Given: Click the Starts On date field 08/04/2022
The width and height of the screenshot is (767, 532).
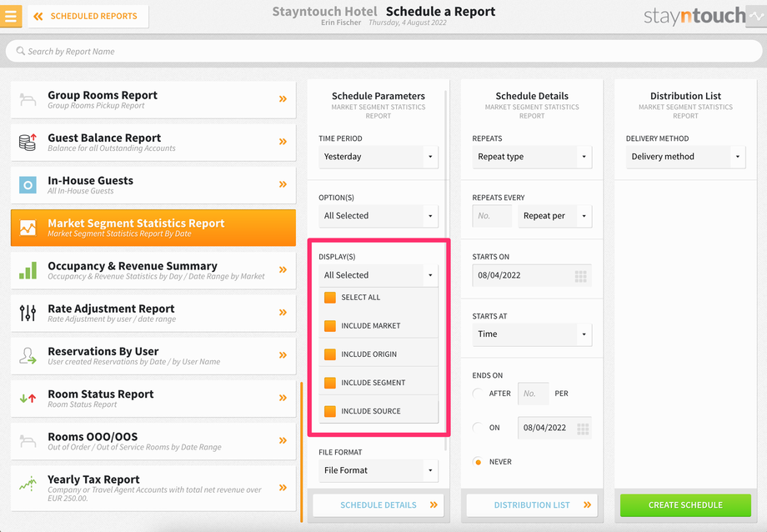Looking at the screenshot, I should coord(532,275).
